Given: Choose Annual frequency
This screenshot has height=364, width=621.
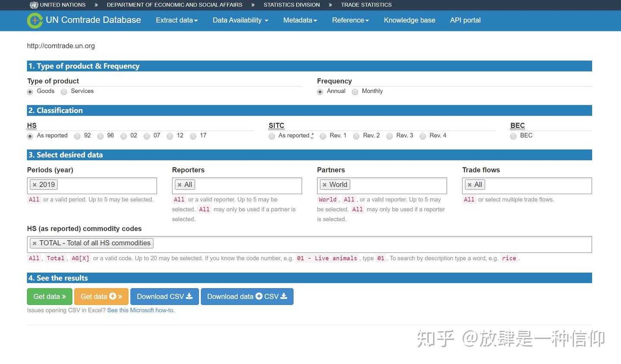Looking at the screenshot, I should point(320,91).
